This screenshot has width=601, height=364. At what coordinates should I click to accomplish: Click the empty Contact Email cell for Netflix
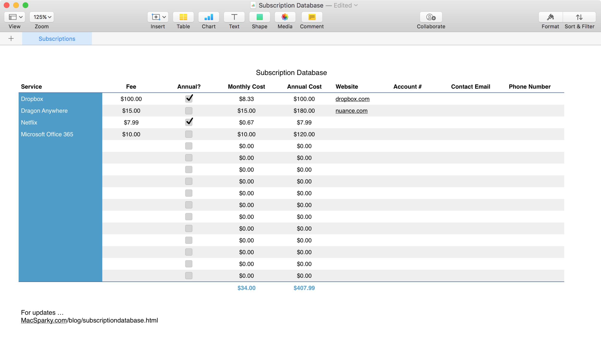coord(477,122)
